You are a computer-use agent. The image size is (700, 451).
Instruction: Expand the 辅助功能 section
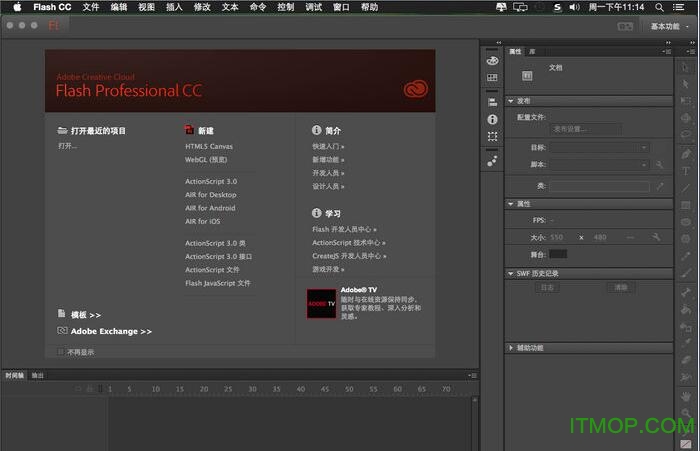511,347
